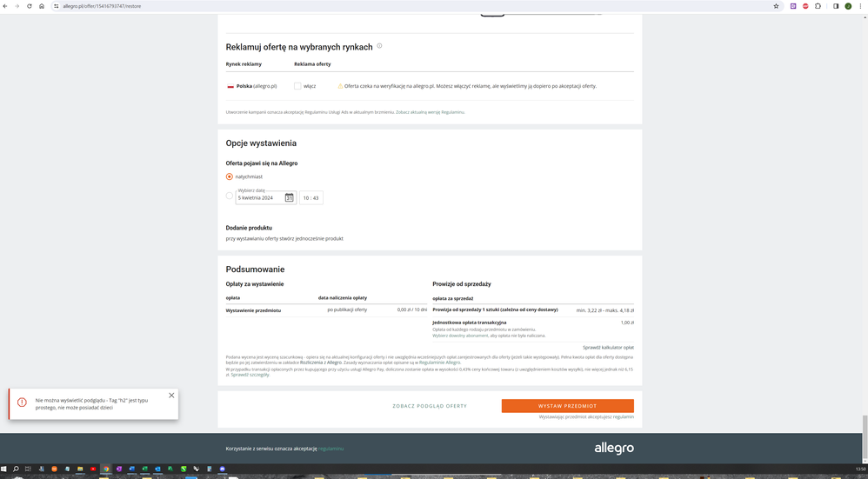Open the calendar date picker icon
The image size is (868, 479).
click(x=290, y=197)
